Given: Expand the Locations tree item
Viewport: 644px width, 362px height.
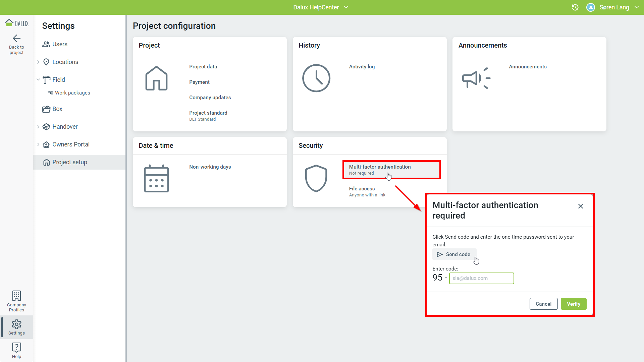Looking at the screenshot, I should pos(38,62).
